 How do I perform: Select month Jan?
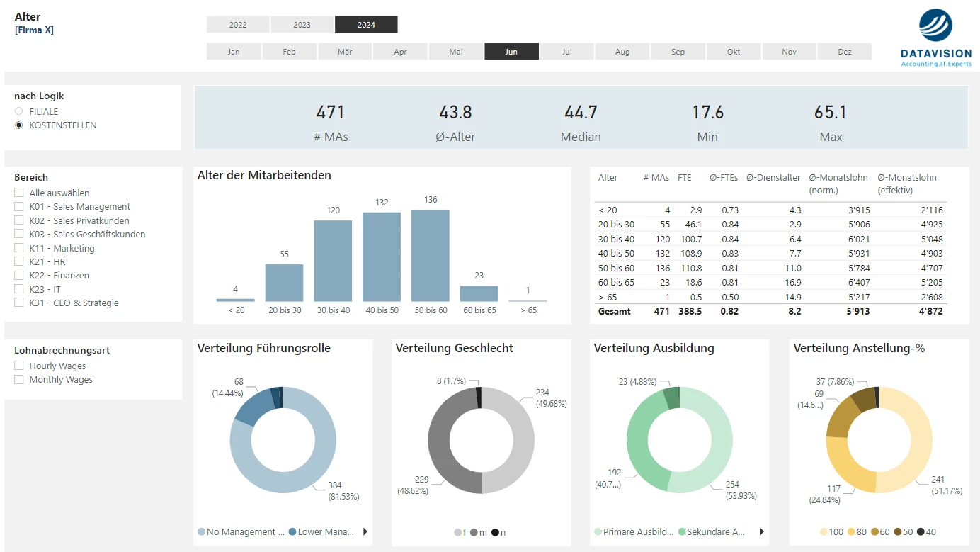point(234,52)
